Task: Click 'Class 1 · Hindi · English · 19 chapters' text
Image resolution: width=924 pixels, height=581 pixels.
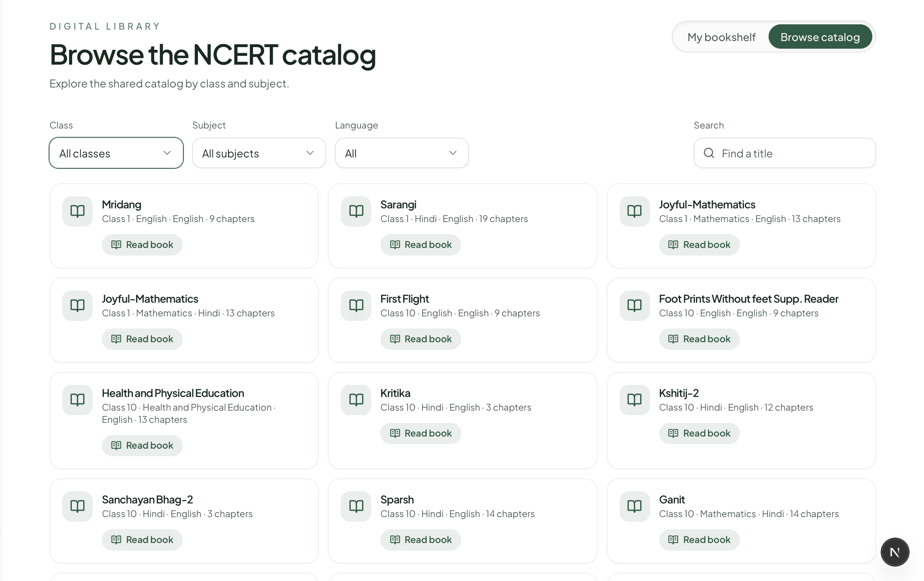Action: (x=454, y=219)
